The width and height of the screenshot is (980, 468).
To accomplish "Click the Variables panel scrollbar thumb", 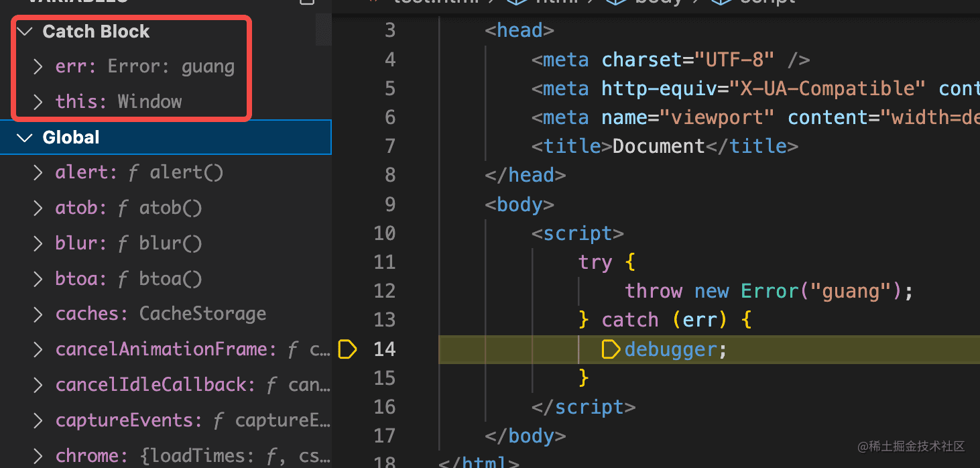I will (324, 27).
